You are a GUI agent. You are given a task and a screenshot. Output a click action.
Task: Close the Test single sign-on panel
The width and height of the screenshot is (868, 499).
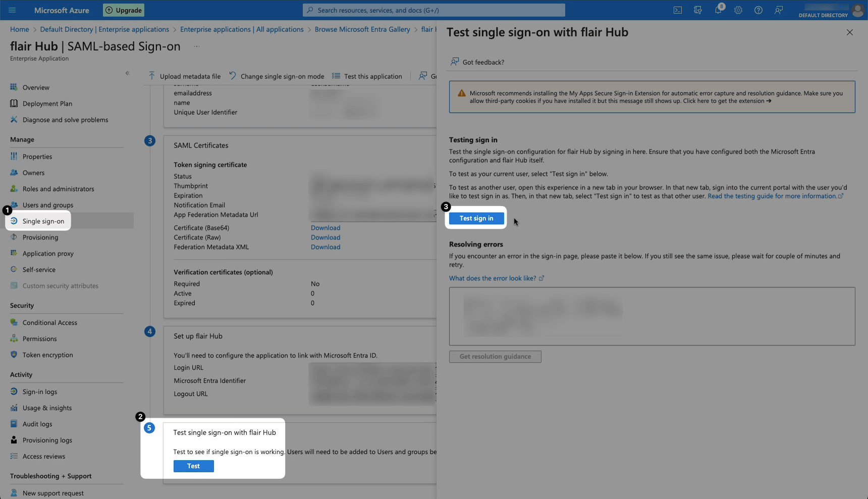850,32
